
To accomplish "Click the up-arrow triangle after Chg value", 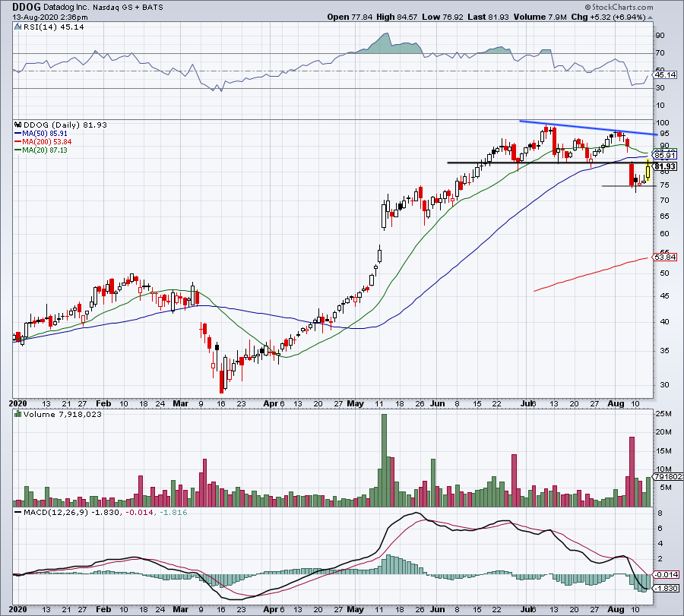I will point(650,17).
